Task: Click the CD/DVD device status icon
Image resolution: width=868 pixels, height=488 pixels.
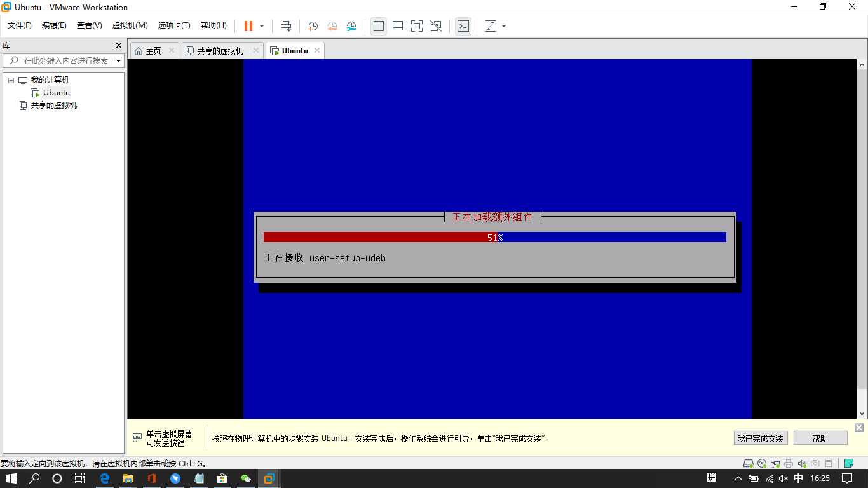Action: click(763, 463)
